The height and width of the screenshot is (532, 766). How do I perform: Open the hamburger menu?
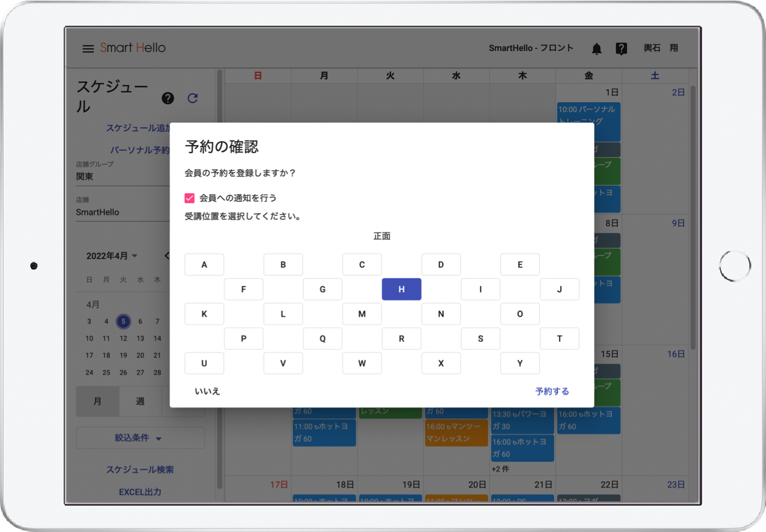pyautogui.click(x=88, y=49)
